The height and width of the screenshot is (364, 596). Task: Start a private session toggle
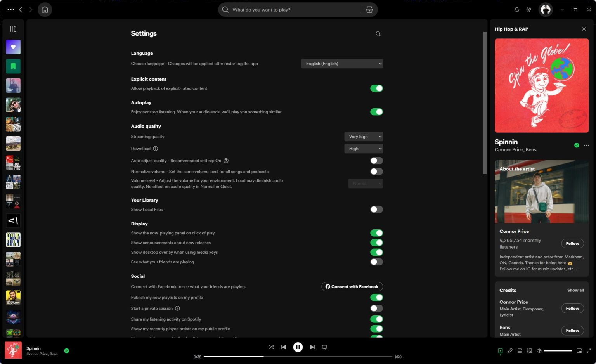pos(376,309)
